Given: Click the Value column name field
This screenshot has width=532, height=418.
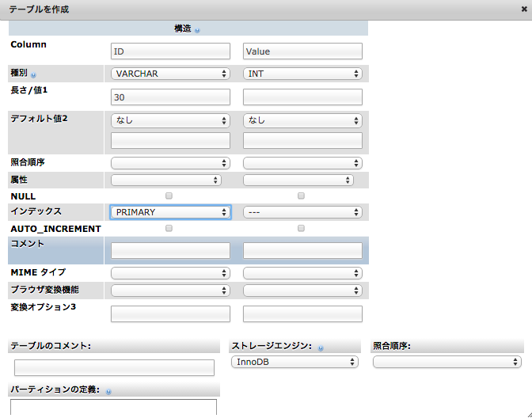Looking at the screenshot, I should pyautogui.click(x=302, y=51).
